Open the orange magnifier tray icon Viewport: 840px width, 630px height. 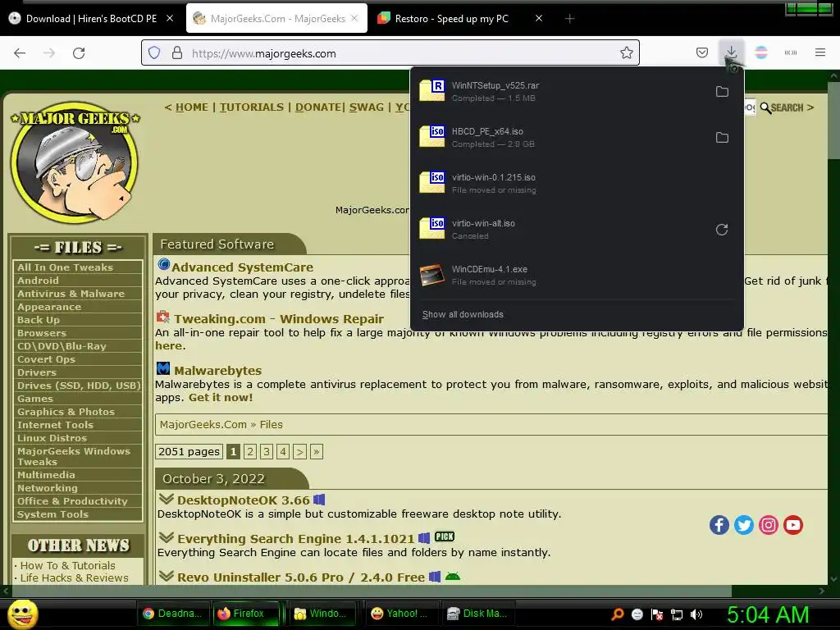click(x=618, y=614)
